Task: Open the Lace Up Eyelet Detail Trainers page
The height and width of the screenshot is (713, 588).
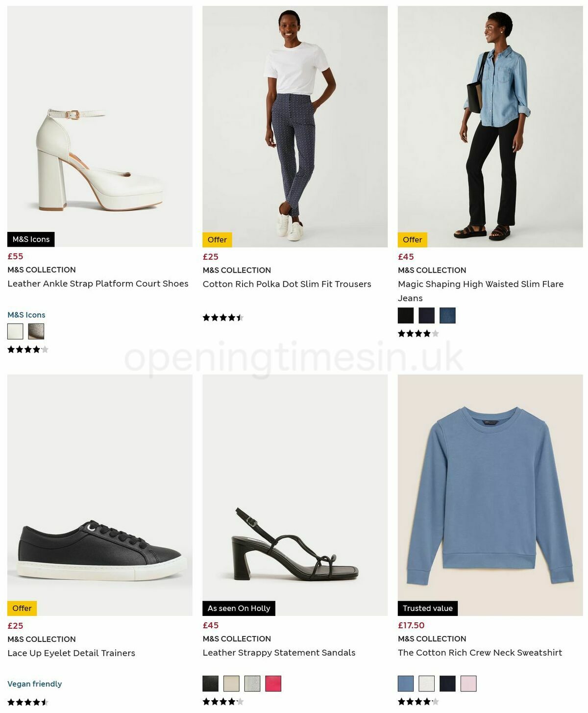Action: coord(71,653)
